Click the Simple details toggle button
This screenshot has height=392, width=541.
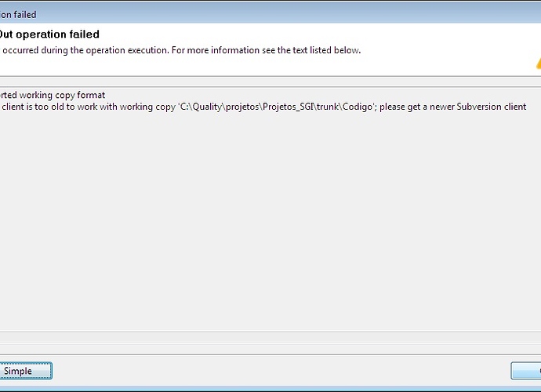click(x=26, y=371)
